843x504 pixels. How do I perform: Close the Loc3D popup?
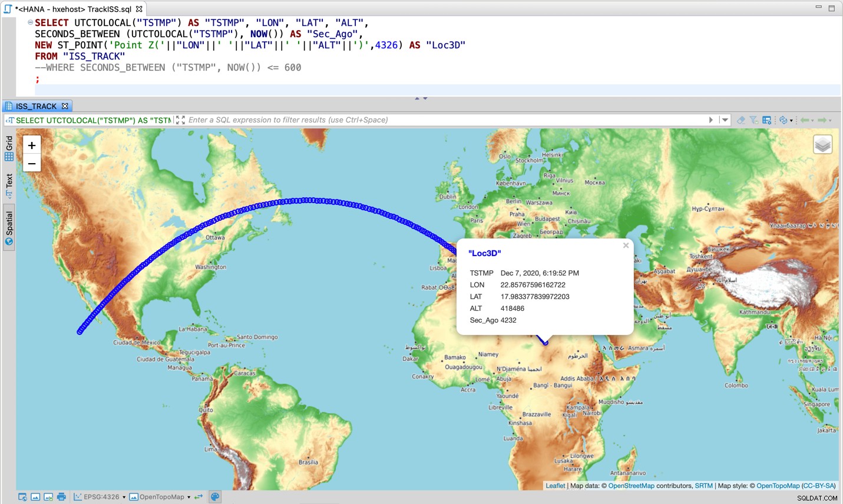(x=626, y=246)
